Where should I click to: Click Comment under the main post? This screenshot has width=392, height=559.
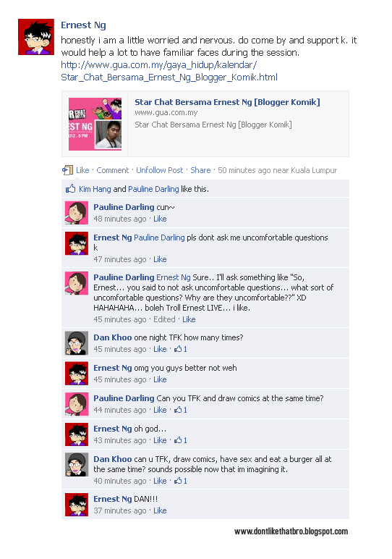(113, 170)
